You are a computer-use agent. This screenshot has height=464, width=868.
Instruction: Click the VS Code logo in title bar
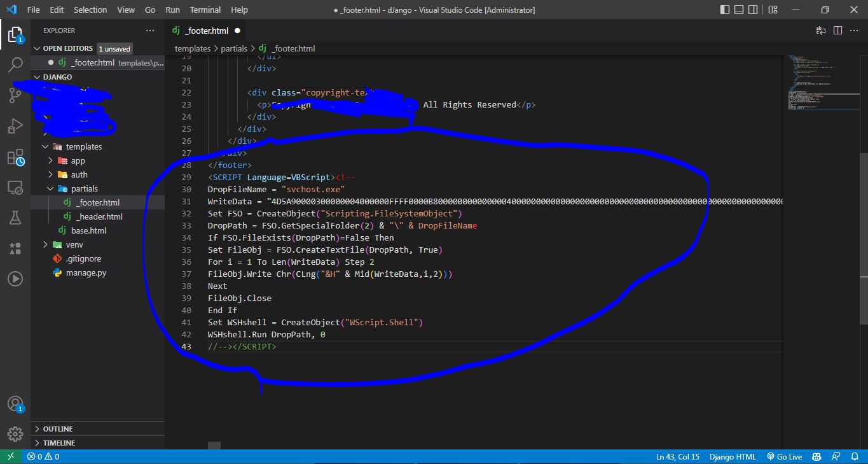(11, 10)
